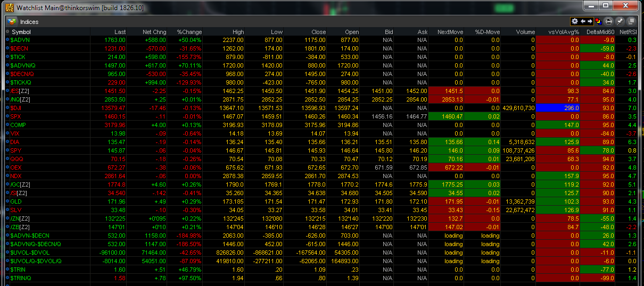Screen dimensions: 644x286
Task: Click the blue dot beside $DECN
Action: (x=7, y=48)
